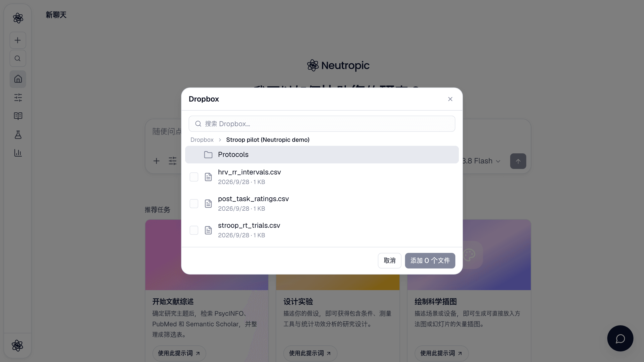644x362 pixels.
Task: Click the hrv_rr_intervals.csv file name
Action: coord(249,172)
